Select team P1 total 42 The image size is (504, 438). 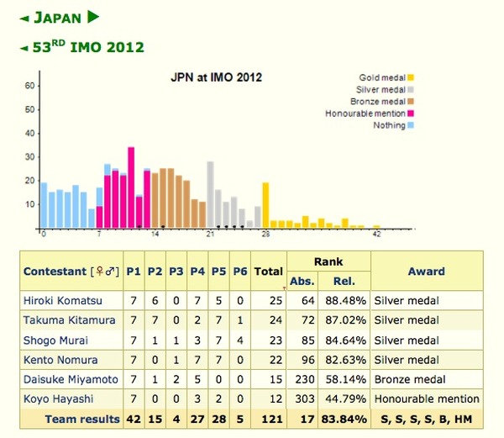(x=134, y=419)
